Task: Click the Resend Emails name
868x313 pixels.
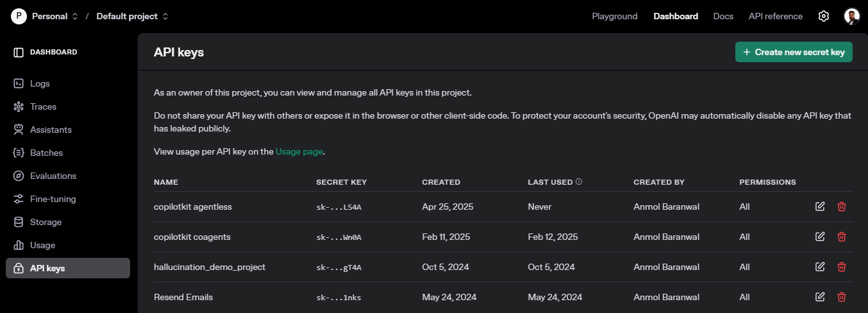Action: (183, 297)
